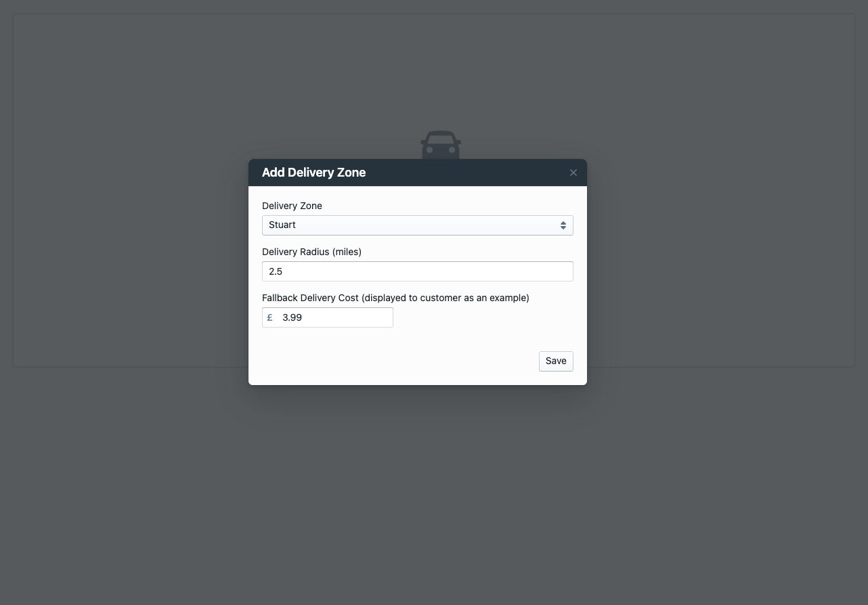Focus the Delivery Radius miles field
Image resolution: width=868 pixels, height=605 pixels.
(x=417, y=271)
